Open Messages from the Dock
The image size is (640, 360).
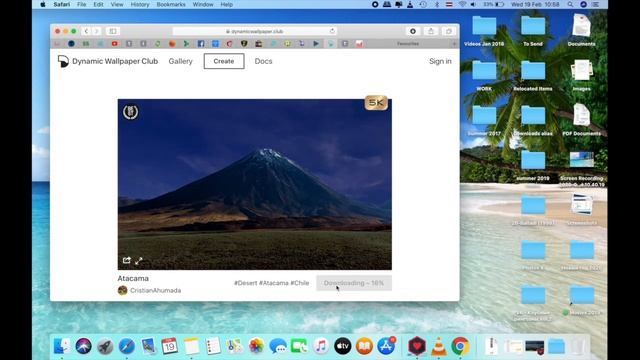(278, 347)
